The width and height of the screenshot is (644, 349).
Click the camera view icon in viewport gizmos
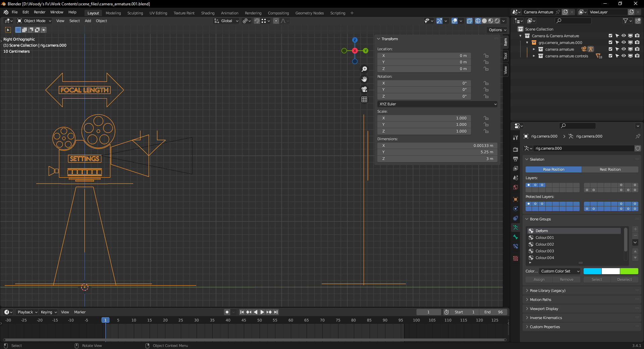364,89
